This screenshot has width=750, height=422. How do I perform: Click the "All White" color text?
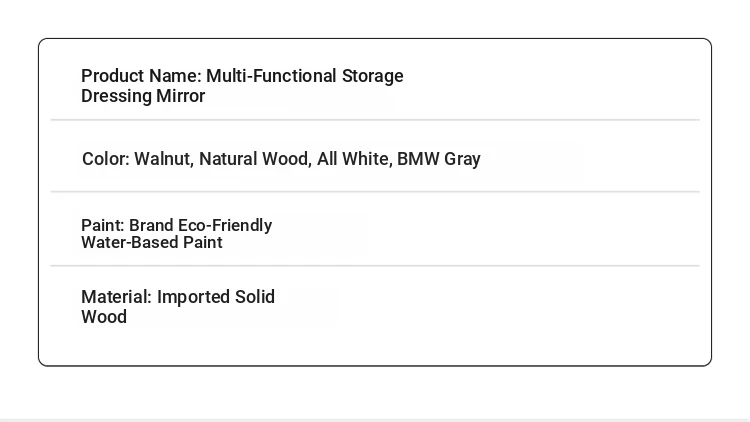(x=354, y=159)
